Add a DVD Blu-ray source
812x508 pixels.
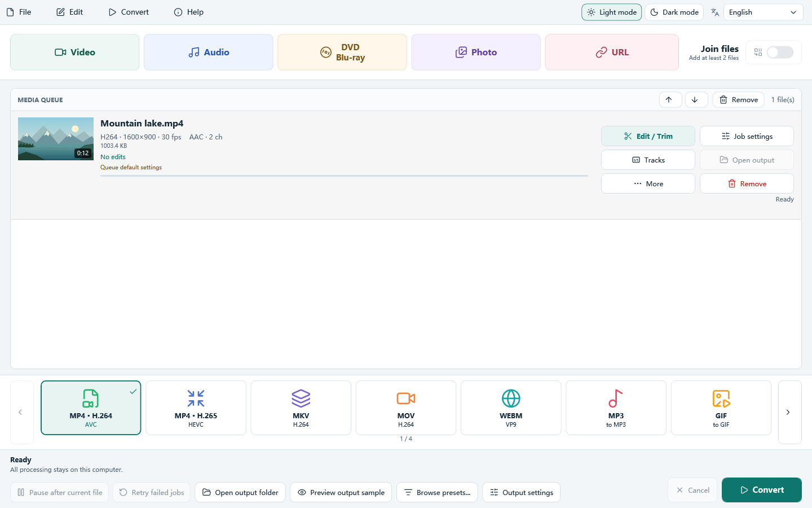342,52
